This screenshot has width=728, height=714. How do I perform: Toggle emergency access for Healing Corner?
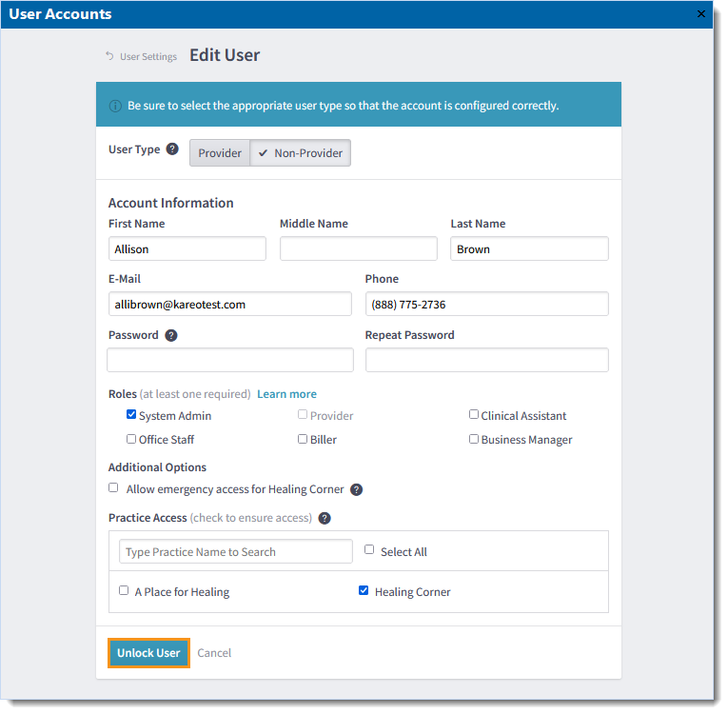[114, 488]
